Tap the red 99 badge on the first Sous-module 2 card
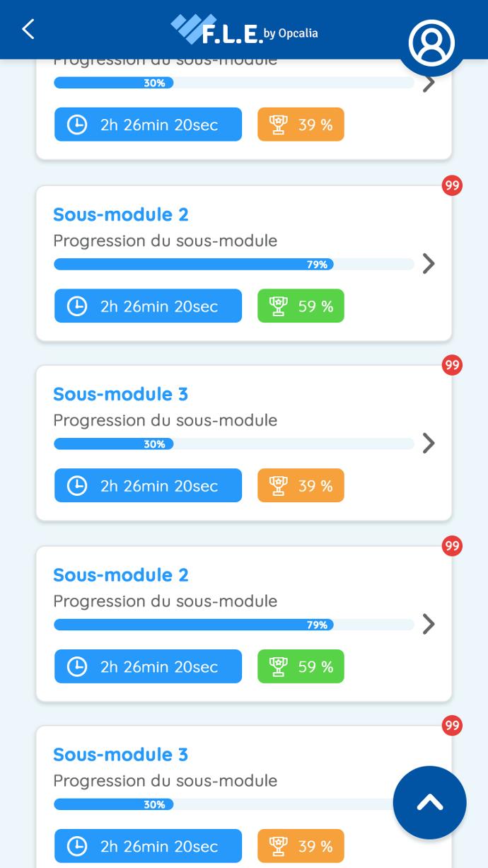The image size is (488, 868). pos(452,185)
